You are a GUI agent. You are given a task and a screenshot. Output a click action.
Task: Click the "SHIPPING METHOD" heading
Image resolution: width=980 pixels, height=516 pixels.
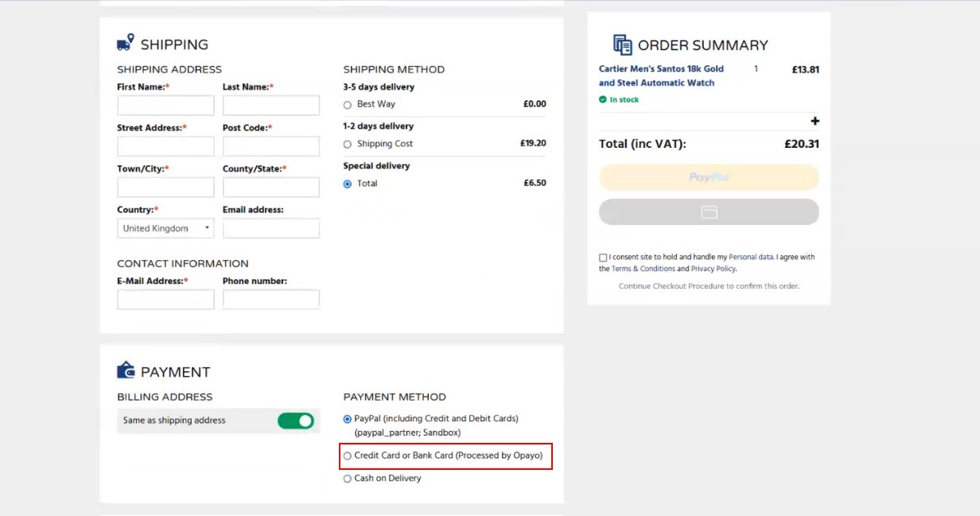[x=394, y=69]
